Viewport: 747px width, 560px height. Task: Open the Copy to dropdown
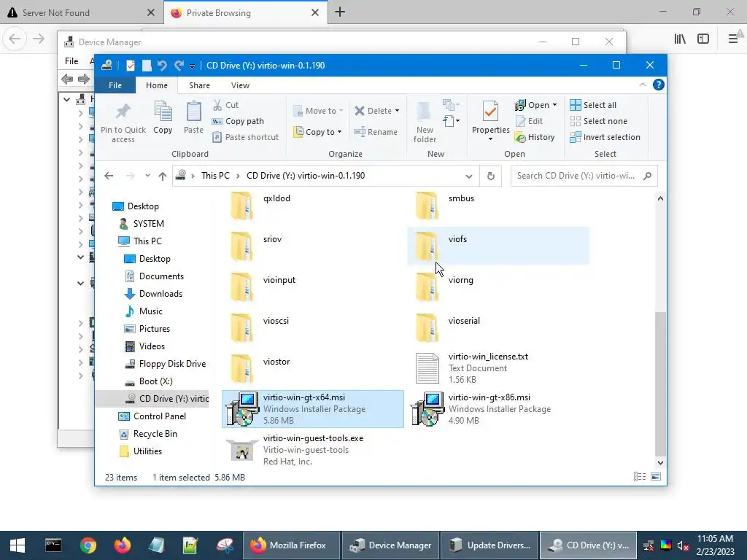318,132
